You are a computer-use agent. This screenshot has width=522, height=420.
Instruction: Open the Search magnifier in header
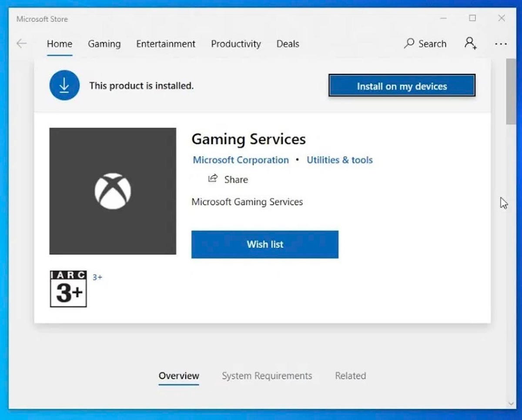409,43
